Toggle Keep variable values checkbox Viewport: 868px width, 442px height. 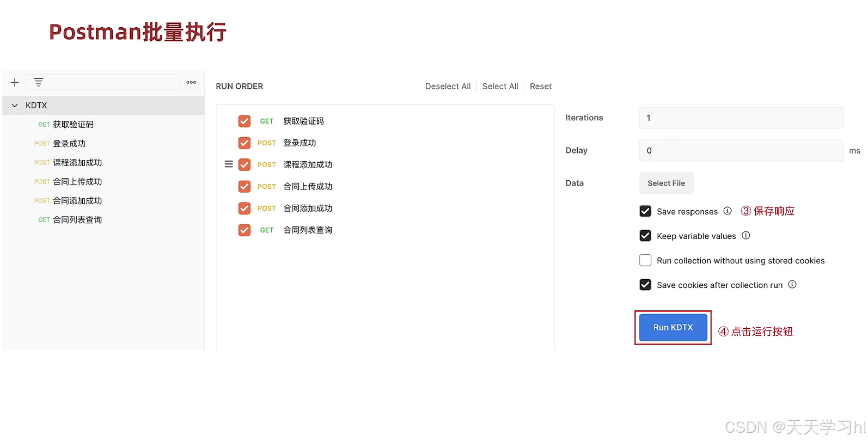[645, 236]
